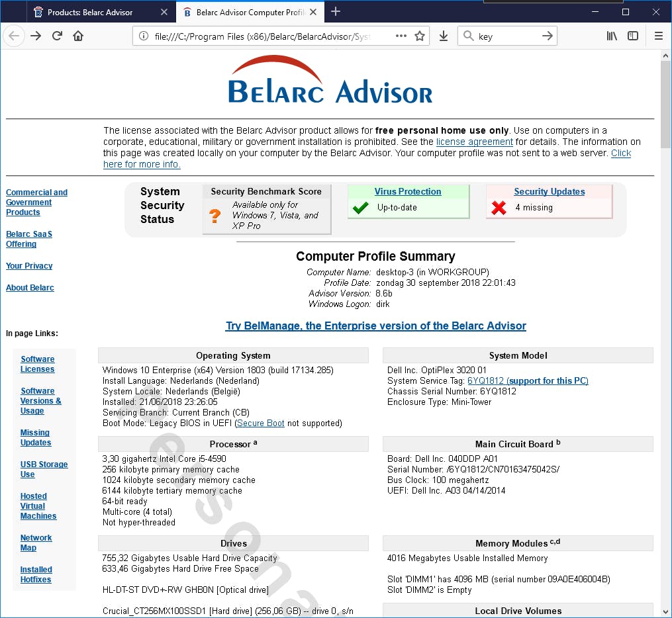
Task: Jump to Installed Hotfixes section
Action: point(36,574)
